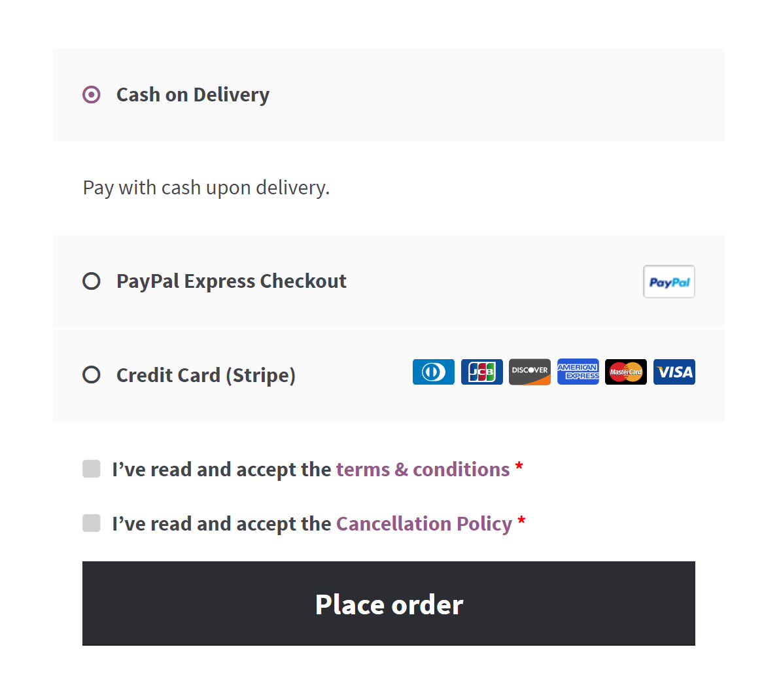Click the Discover card icon

529,372
